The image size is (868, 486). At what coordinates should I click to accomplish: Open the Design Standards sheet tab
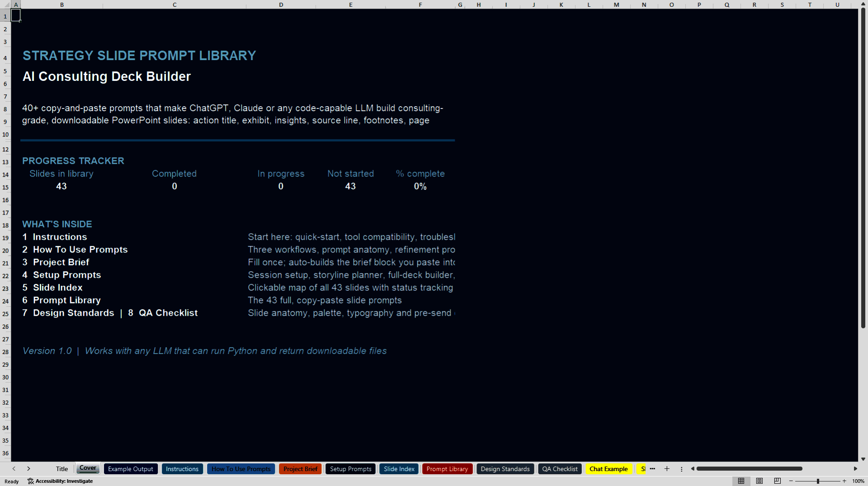click(505, 469)
